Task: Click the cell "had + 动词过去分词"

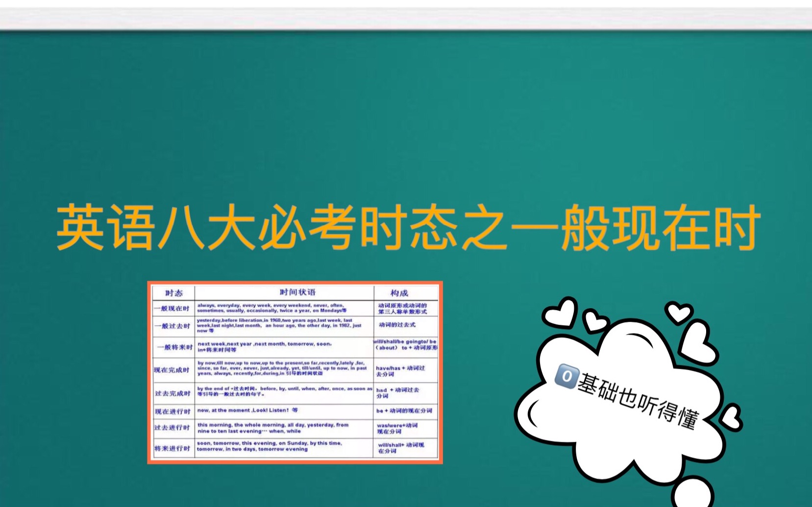Action: click(406, 393)
